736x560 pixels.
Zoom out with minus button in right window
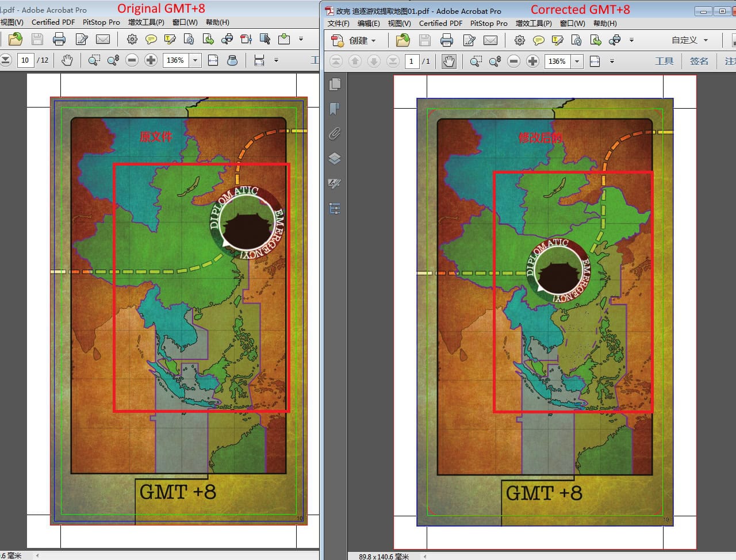click(514, 61)
